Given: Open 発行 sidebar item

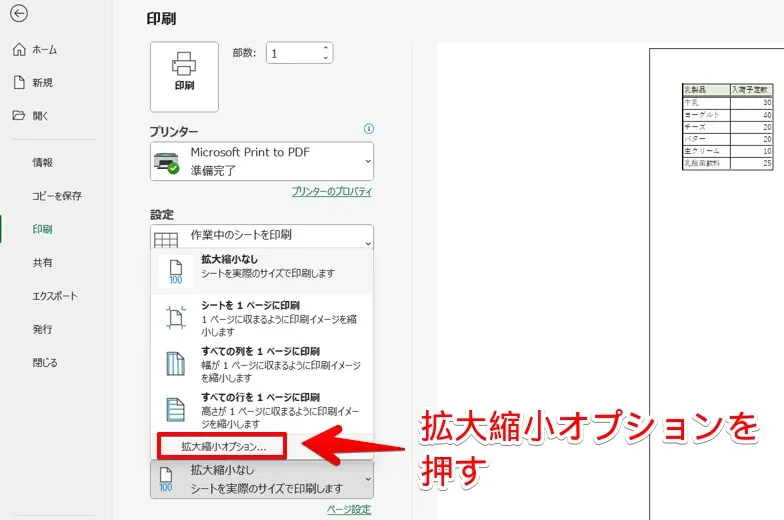Looking at the screenshot, I should pyautogui.click(x=42, y=329).
